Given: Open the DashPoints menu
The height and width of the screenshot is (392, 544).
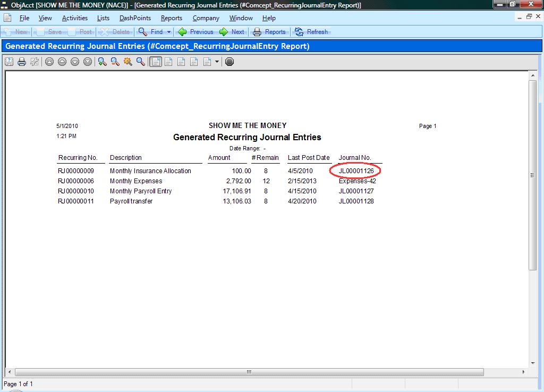Looking at the screenshot, I should 135,18.
